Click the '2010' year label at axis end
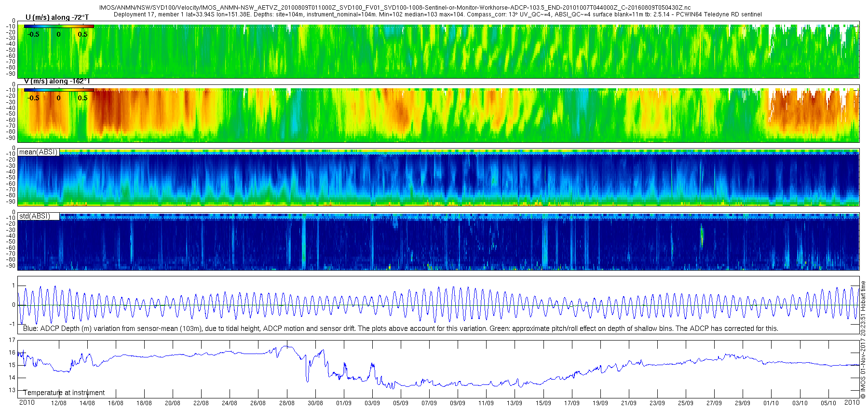The image size is (868, 410). [x=852, y=402]
